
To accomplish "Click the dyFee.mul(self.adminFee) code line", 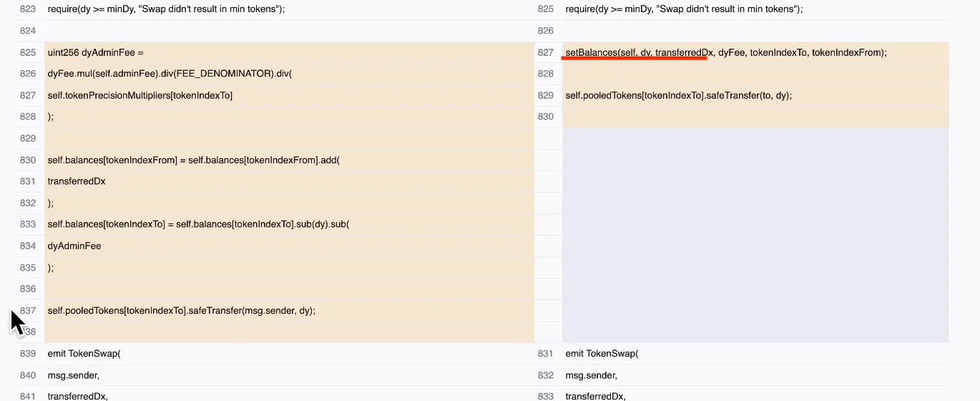I will click(x=170, y=74).
